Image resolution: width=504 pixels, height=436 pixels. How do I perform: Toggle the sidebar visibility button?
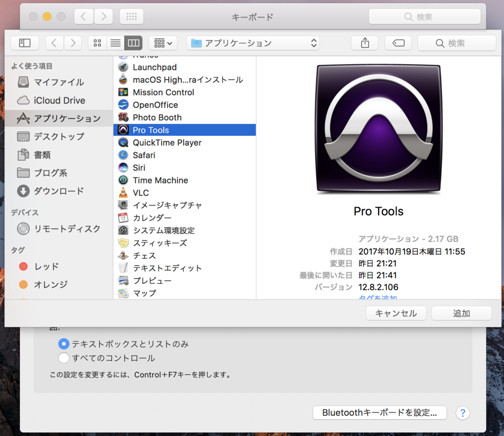pos(25,43)
